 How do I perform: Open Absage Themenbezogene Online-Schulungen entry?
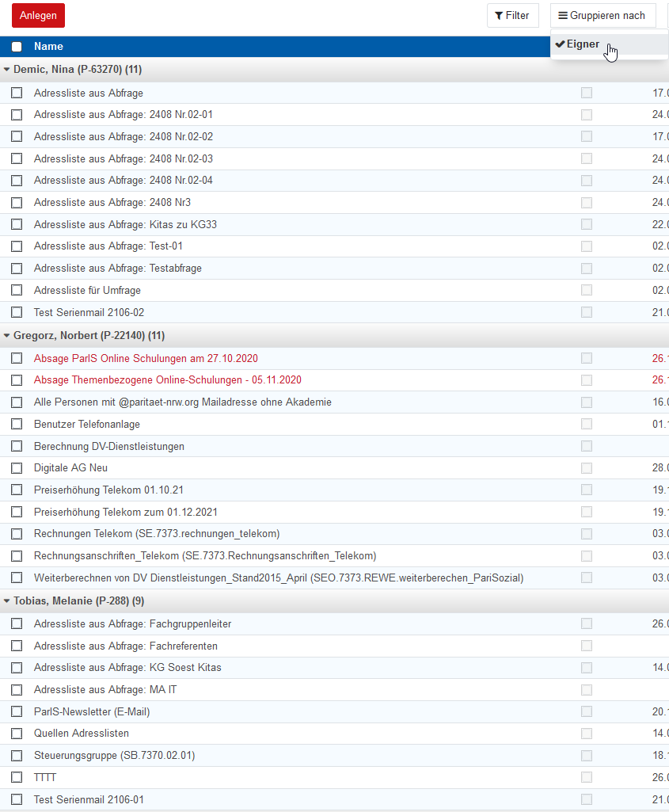[167, 380]
